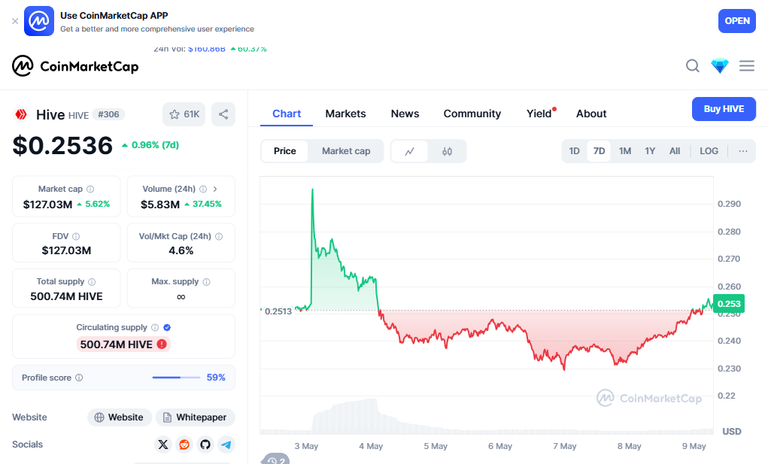Open Hive's Telegram channel
The image size is (768, 464).
coord(226,444)
